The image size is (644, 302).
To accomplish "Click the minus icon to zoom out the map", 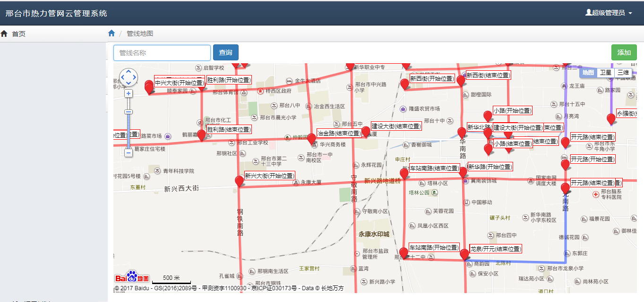I will pyautogui.click(x=128, y=153).
